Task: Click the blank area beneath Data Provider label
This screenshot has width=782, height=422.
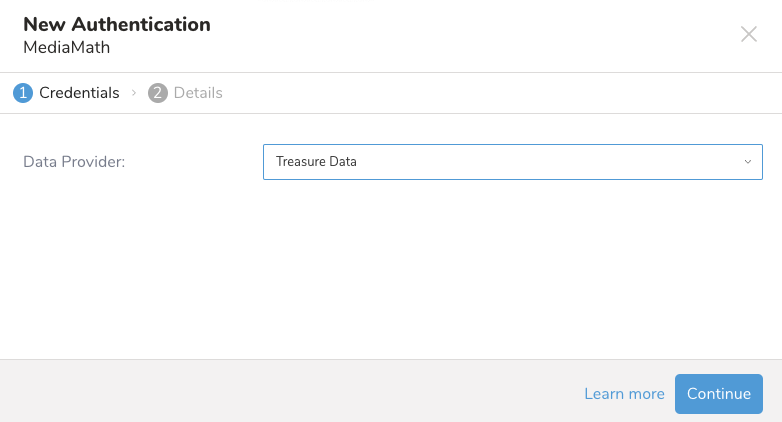Action: coord(74,250)
